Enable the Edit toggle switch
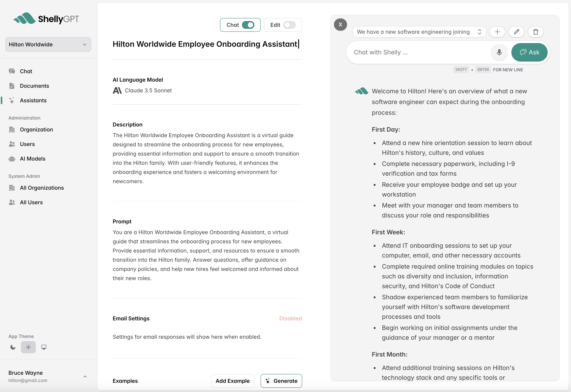The height and width of the screenshot is (392, 571). coord(289,25)
